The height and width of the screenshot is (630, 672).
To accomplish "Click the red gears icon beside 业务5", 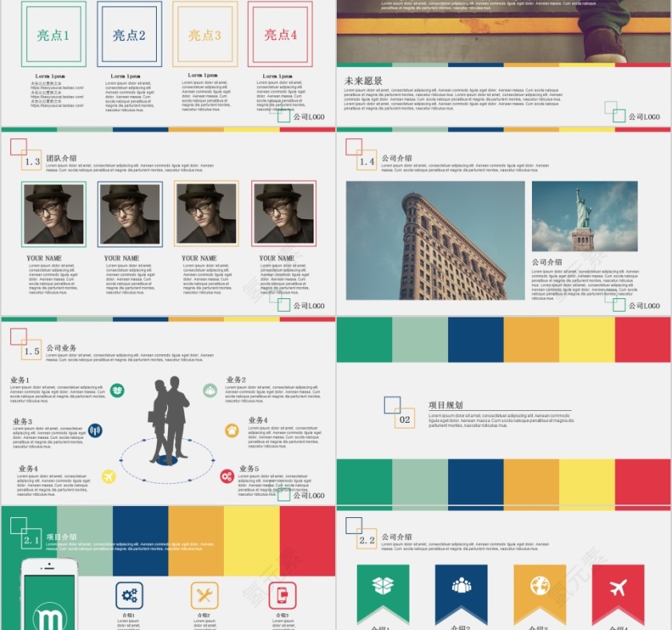I will [227, 476].
